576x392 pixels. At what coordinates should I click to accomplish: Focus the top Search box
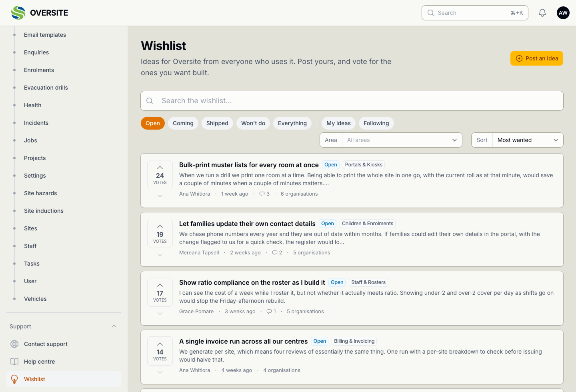(x=475, y=13)
